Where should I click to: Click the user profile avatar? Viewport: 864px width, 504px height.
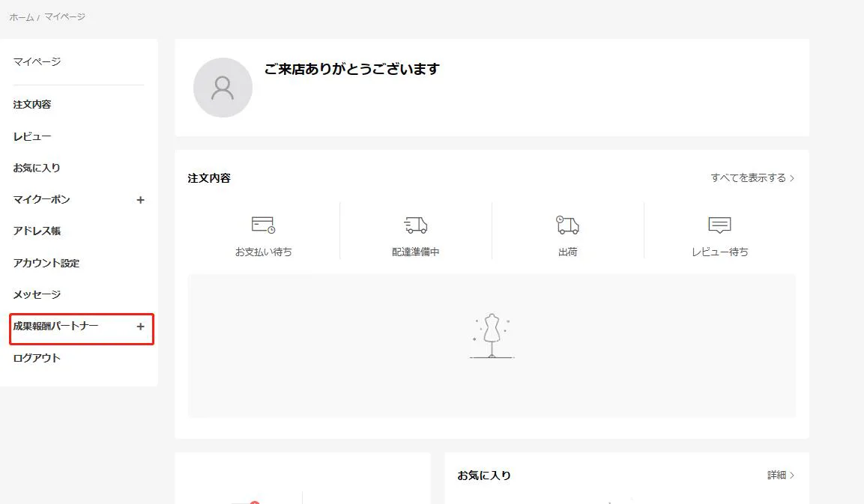pyautogui.click(x=223, y=88)
